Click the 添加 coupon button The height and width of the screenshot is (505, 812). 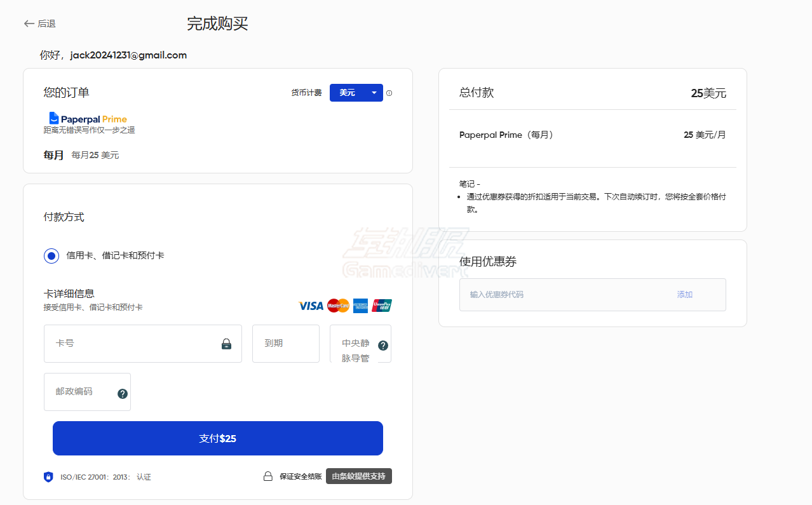coord(685,295)
